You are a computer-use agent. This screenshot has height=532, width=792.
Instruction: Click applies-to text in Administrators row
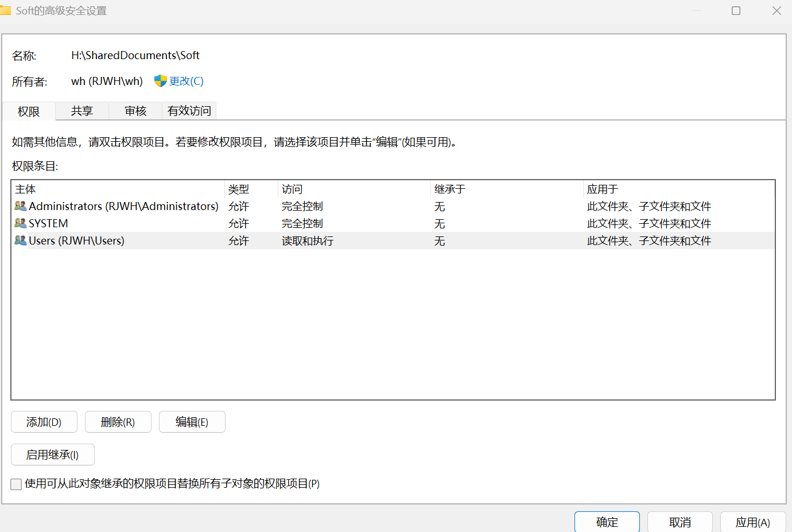tap(649, 206)
